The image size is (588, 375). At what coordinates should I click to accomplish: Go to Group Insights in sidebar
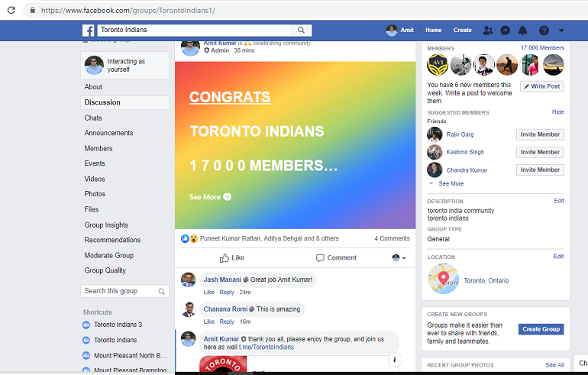pyautogui.click(x=106, y=225)
